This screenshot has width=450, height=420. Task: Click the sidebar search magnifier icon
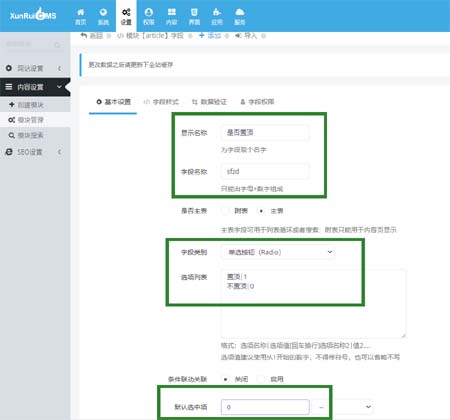tap(57, 45)
